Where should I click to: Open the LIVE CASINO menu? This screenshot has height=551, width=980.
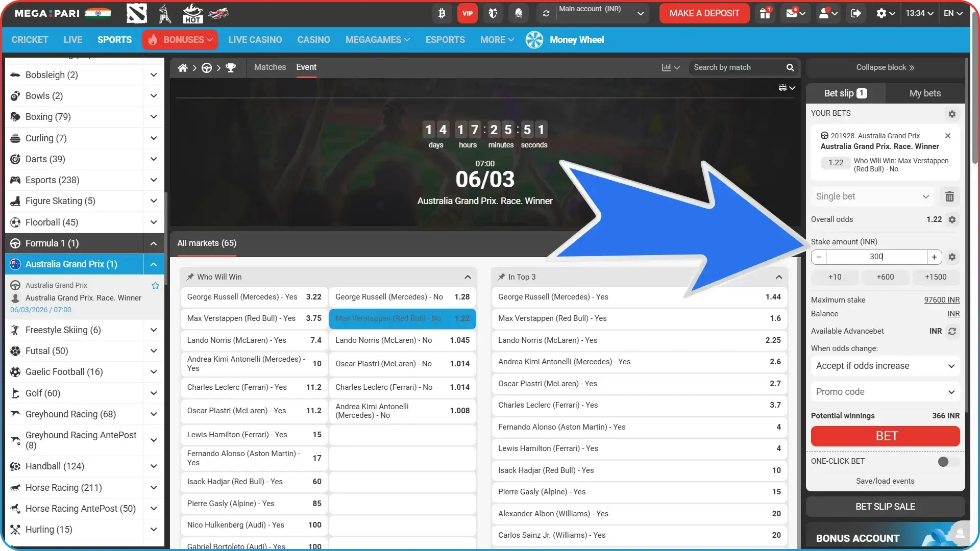[255, 40]
